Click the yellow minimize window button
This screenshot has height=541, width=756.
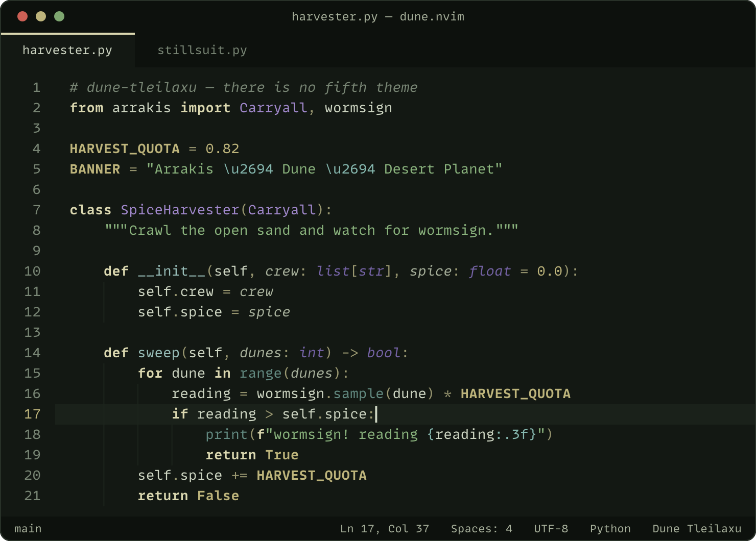point(41,16)
